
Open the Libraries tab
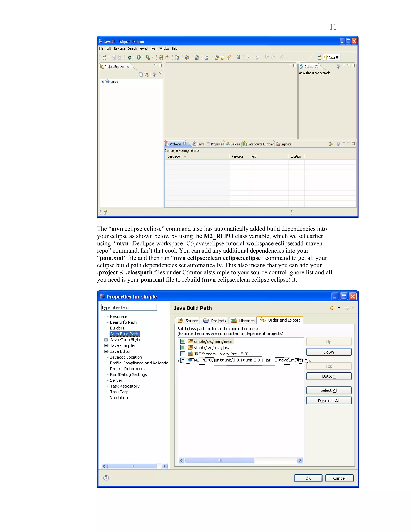243,321
